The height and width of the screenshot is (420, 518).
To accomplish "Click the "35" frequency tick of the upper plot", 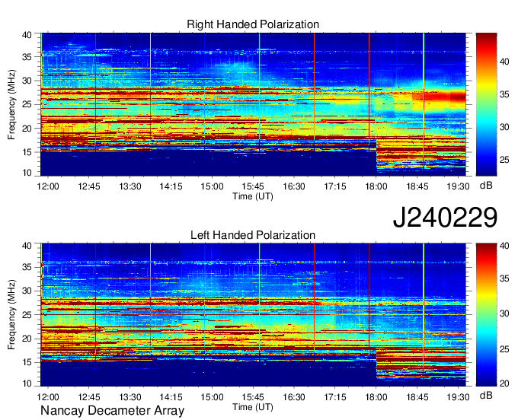I will click(27, 57).
